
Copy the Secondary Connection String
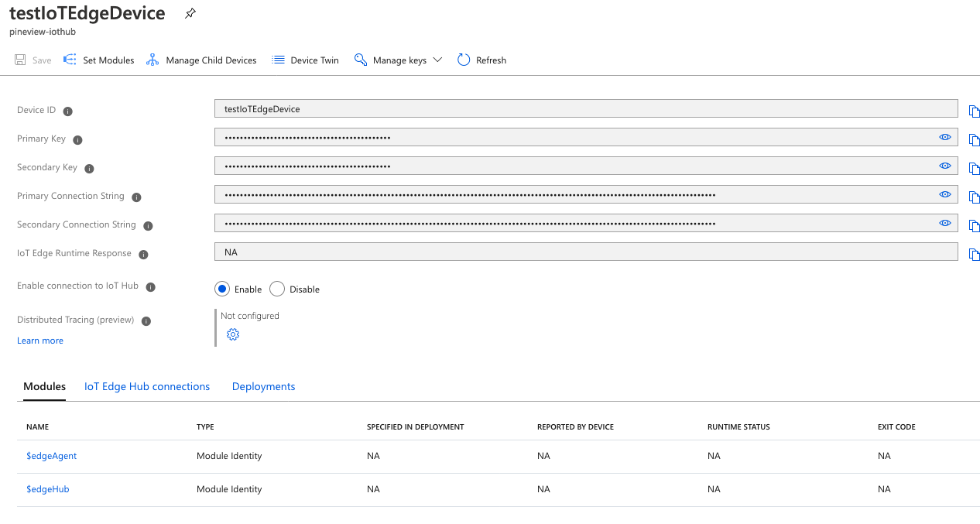point(974,226)
